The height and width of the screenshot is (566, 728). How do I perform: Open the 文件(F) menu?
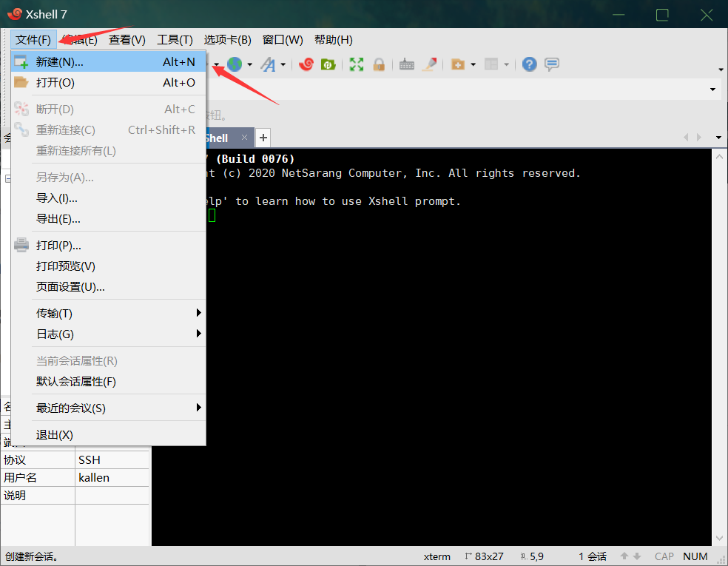[33, 39]
